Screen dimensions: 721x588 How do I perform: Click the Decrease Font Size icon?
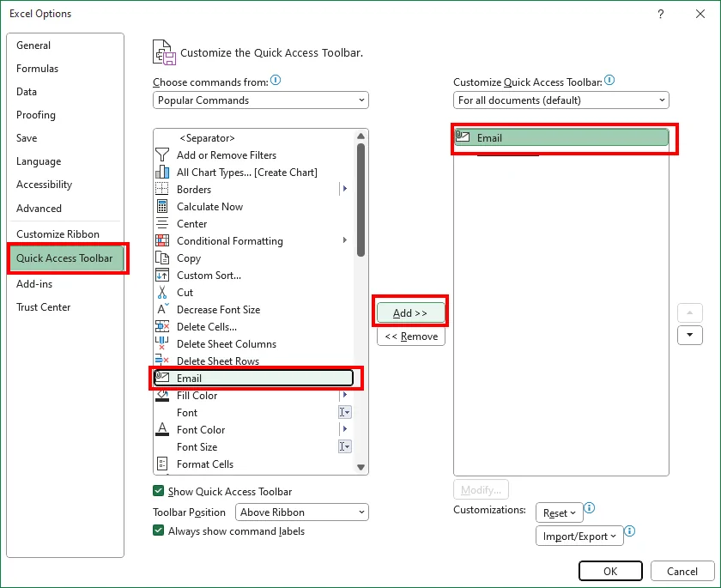click(163, 309)
